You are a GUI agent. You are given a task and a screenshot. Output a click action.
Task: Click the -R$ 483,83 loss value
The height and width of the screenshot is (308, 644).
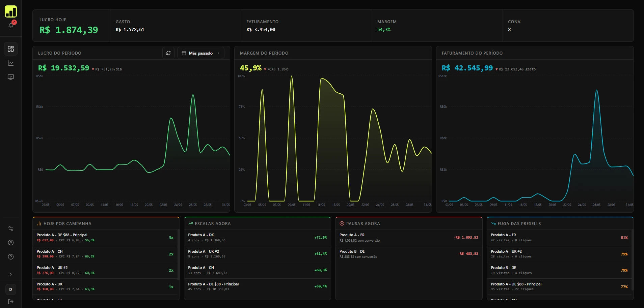click(x=468, y=254)
